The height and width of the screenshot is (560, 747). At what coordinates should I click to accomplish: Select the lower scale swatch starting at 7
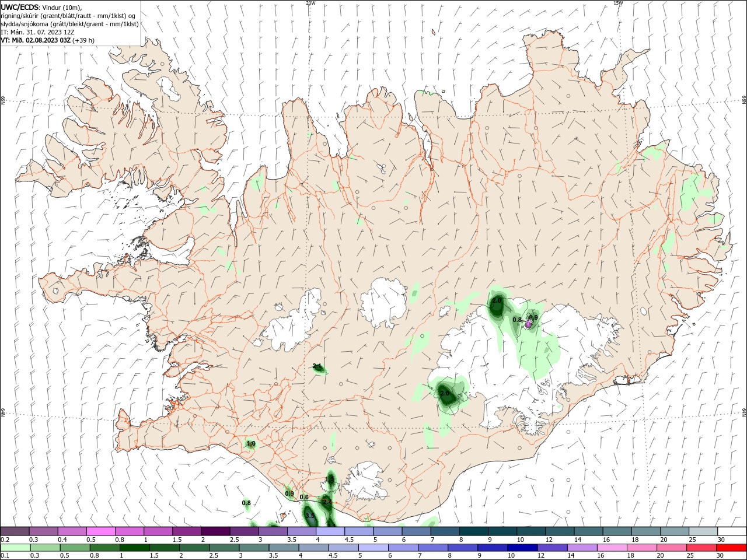(433, 548)
